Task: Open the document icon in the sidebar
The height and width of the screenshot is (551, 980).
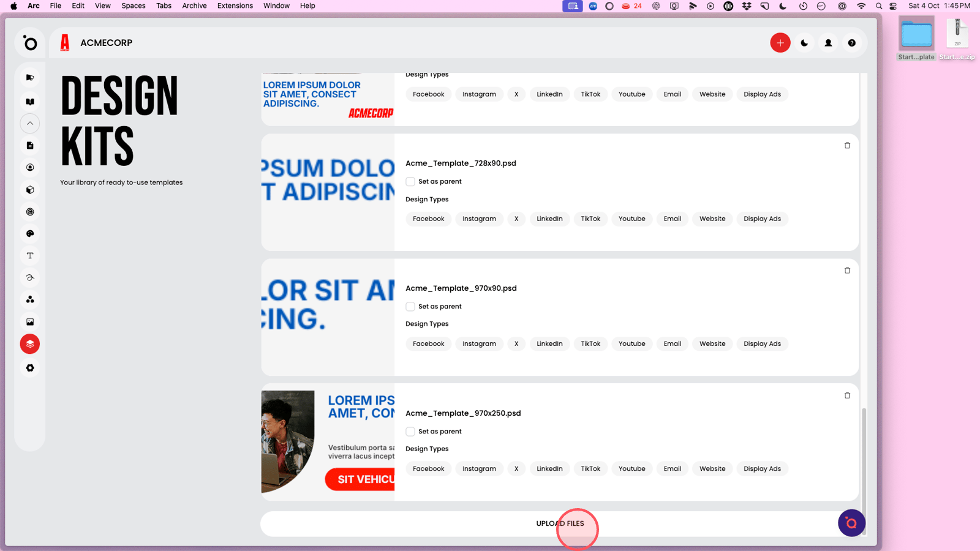Action: tap(30, 146)
